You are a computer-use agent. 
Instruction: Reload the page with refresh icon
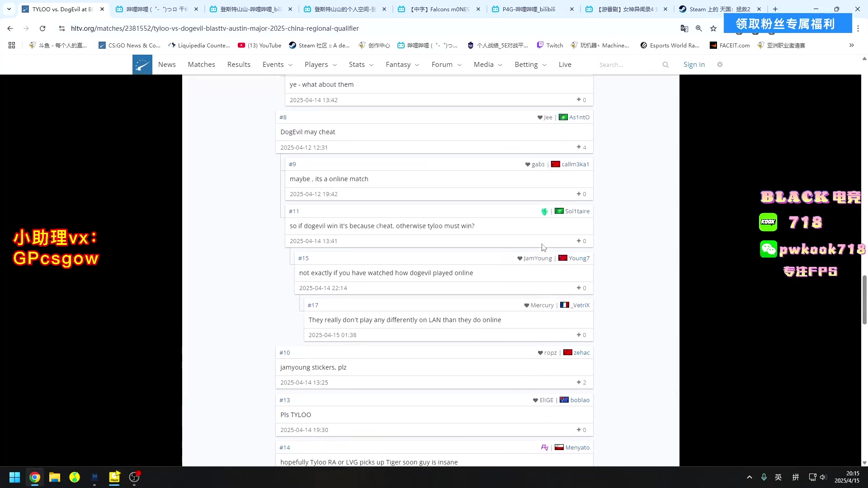point(42,28)
